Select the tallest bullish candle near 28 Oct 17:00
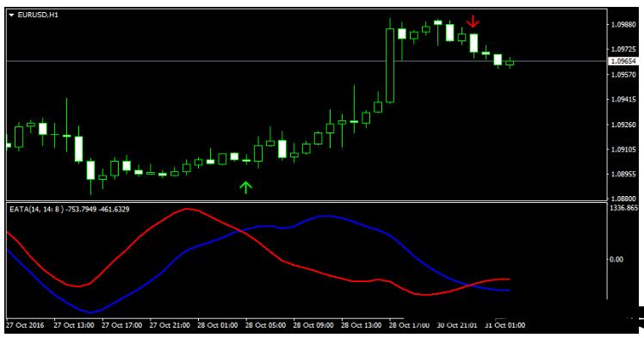The width and height of the screenshot is (644, 338). click(390, 65)
